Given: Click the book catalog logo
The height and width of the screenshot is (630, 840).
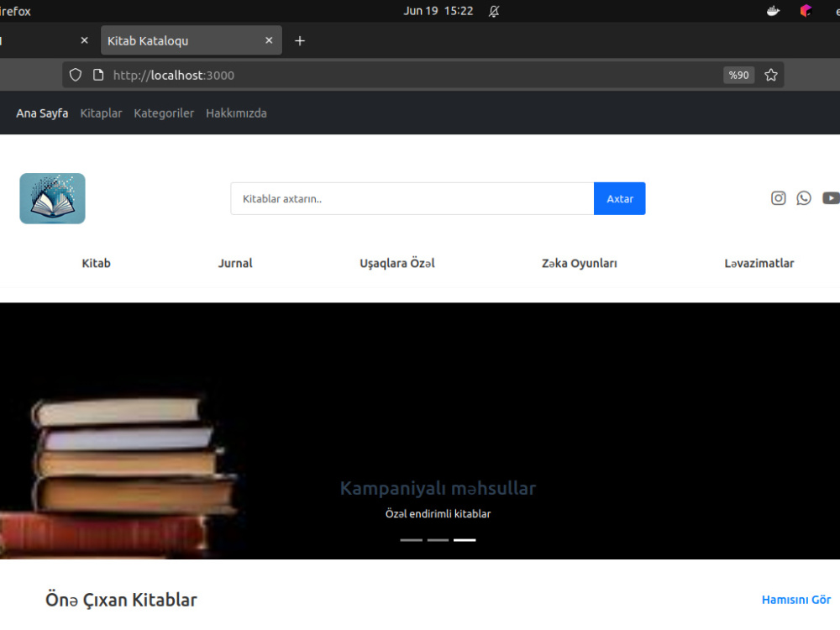Looking at the screenshot, I should (52, 198).
